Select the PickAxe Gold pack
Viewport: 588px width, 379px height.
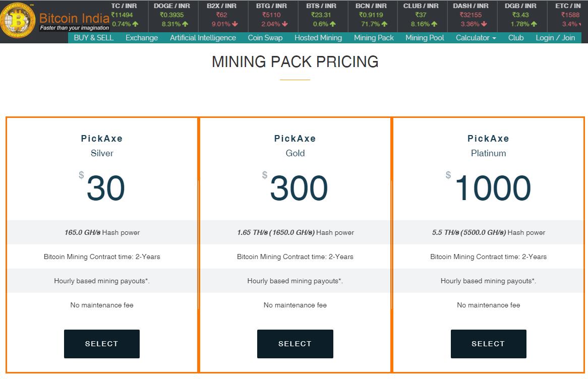295,344
